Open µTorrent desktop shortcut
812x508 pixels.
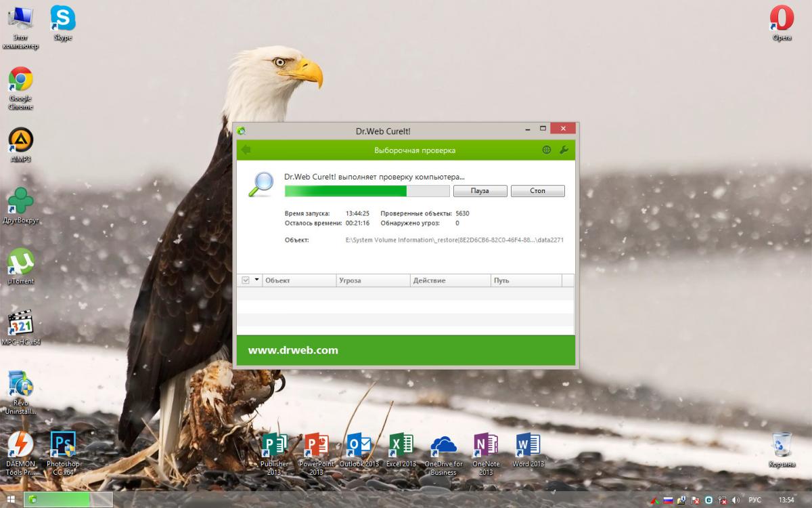[20, 266]
